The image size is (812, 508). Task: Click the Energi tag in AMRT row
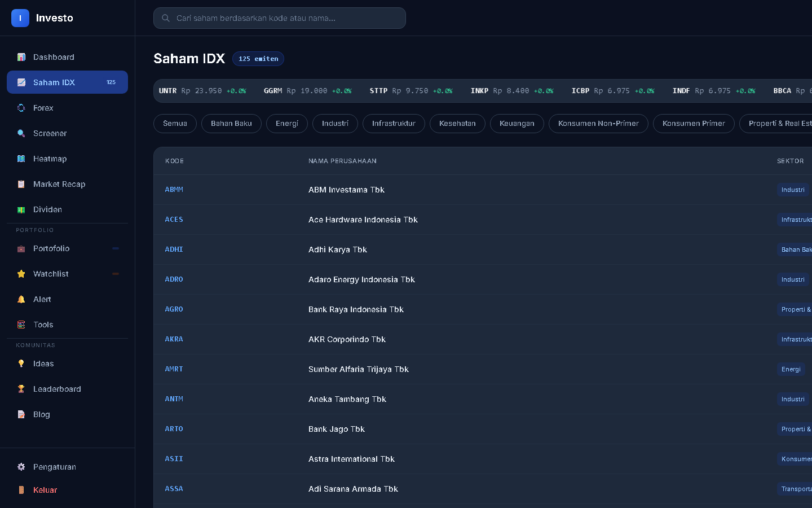[x=791, y=369]
